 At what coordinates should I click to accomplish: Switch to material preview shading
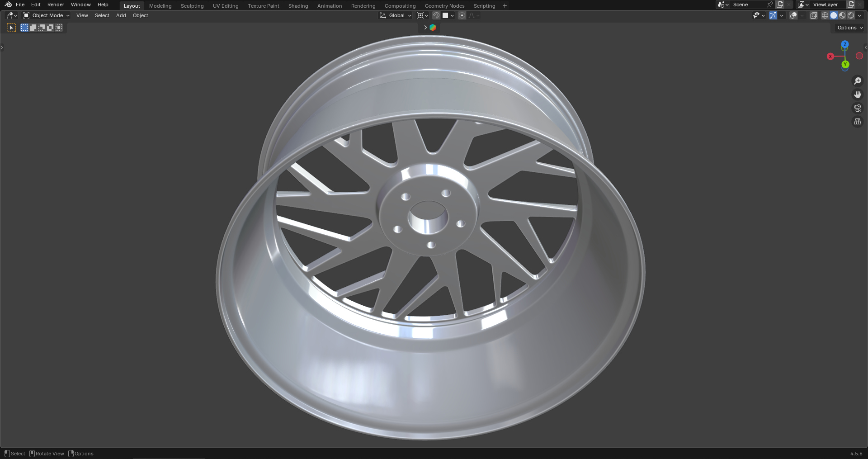tap(842, 15)
